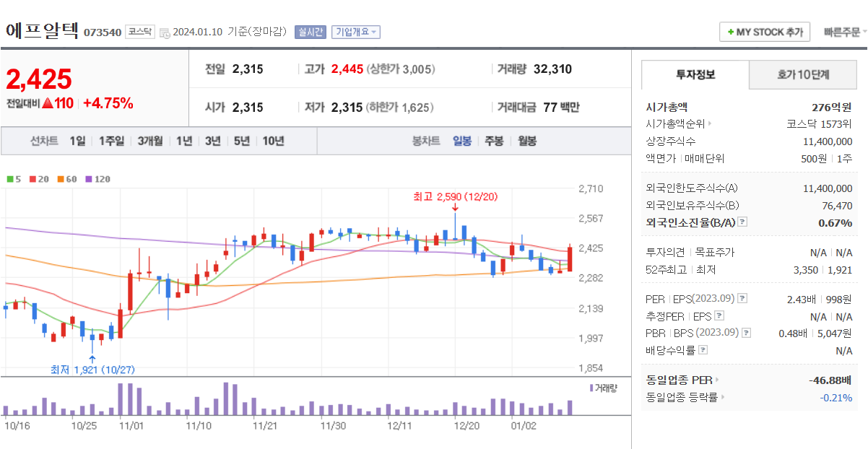The image size is (868, 449).
Task: Click the green 5-day moving average legend
Action: click(14, 179)
